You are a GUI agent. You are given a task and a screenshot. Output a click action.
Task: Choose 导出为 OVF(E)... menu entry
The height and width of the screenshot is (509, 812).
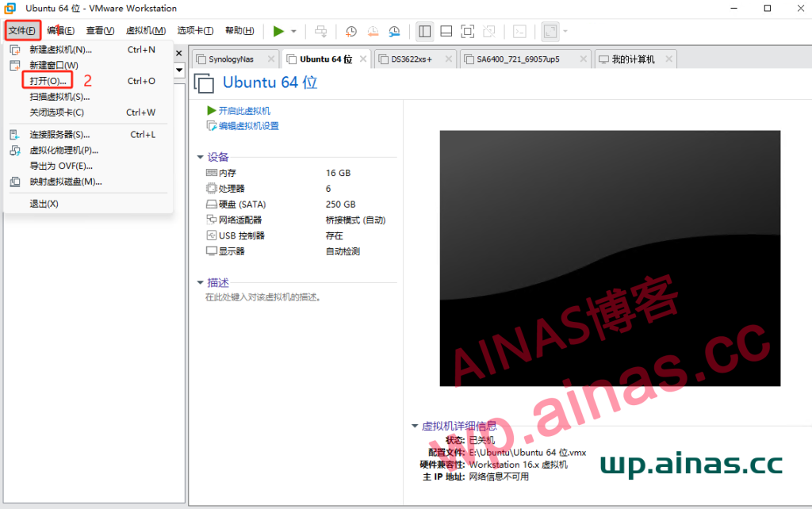tap(88, 166)
